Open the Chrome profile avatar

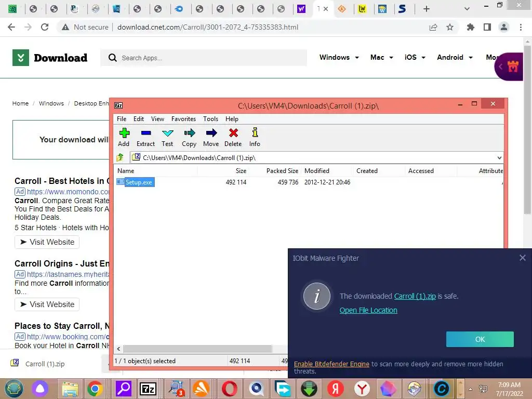pos(504,27)
